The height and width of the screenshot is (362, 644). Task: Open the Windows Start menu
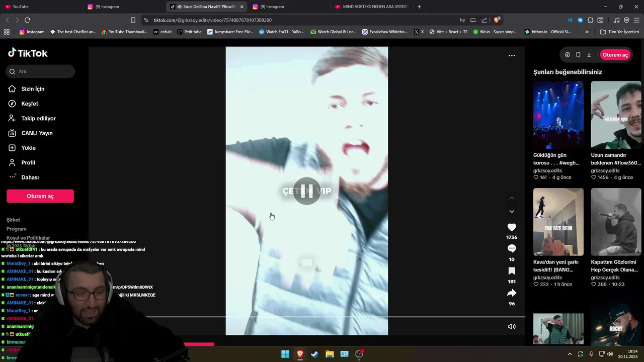click(x=285, y=354)
